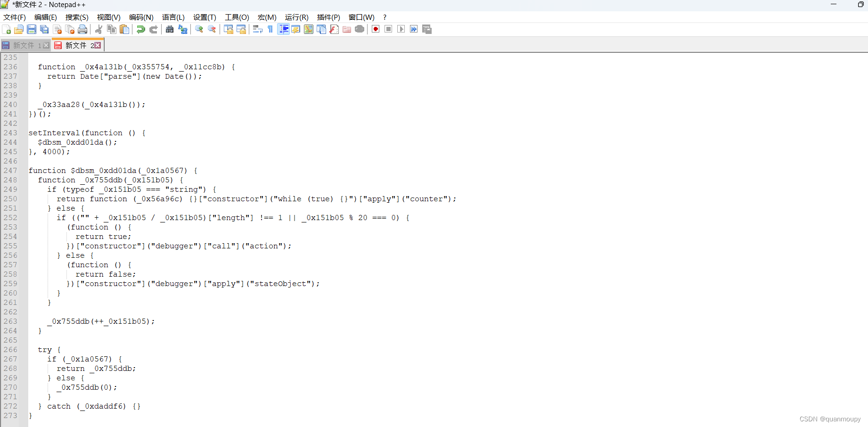Click on $dbsm_0xdd01da function name on line 247
The width and height of the screenshot is (868, 427).
104,171
